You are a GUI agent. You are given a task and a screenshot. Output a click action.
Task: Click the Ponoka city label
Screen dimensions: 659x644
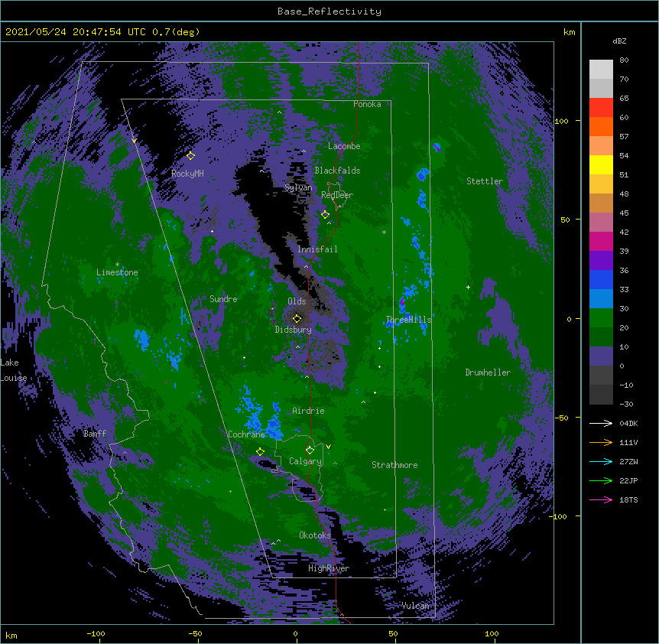pos(367,104)
